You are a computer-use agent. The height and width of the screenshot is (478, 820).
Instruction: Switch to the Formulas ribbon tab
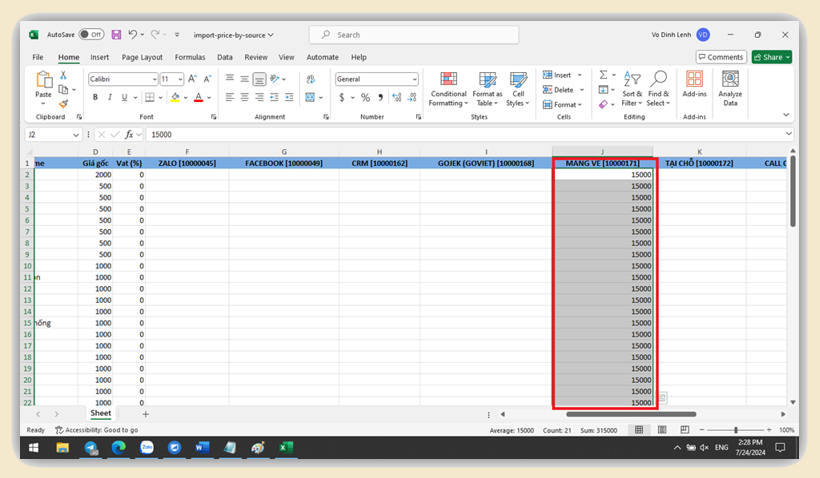click(x=190, y=57)
